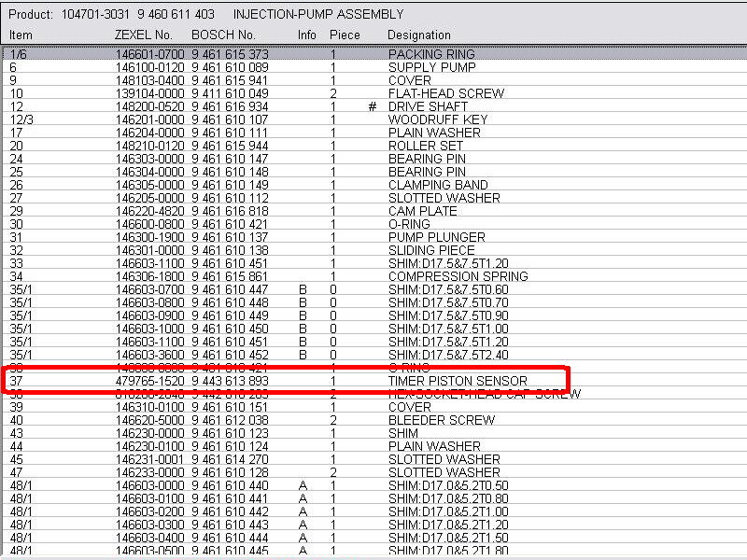Viewport: 747px width, 560px height.
Task: Click BOSCH number 9 461 615 944
Action: 230,146
